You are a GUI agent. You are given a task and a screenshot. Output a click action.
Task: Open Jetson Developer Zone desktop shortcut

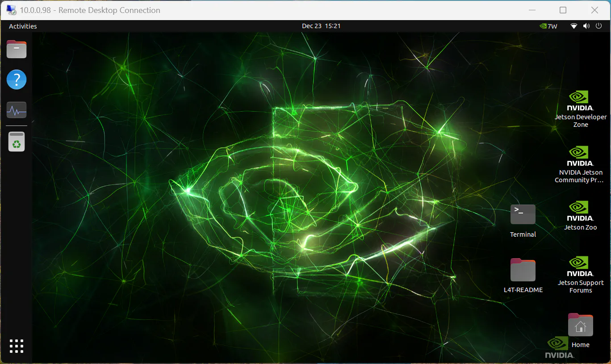click(x=581, y=109)
